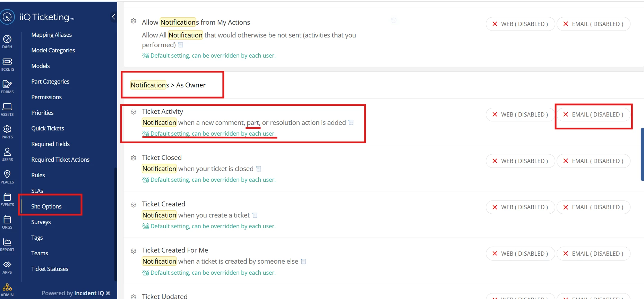Toggle WEB notification for Ticket Created

click(520, 207)
